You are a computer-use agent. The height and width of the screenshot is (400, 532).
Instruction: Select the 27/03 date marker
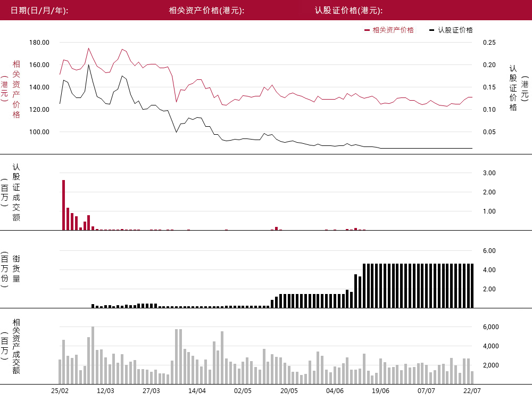click(x=151, y=391)
